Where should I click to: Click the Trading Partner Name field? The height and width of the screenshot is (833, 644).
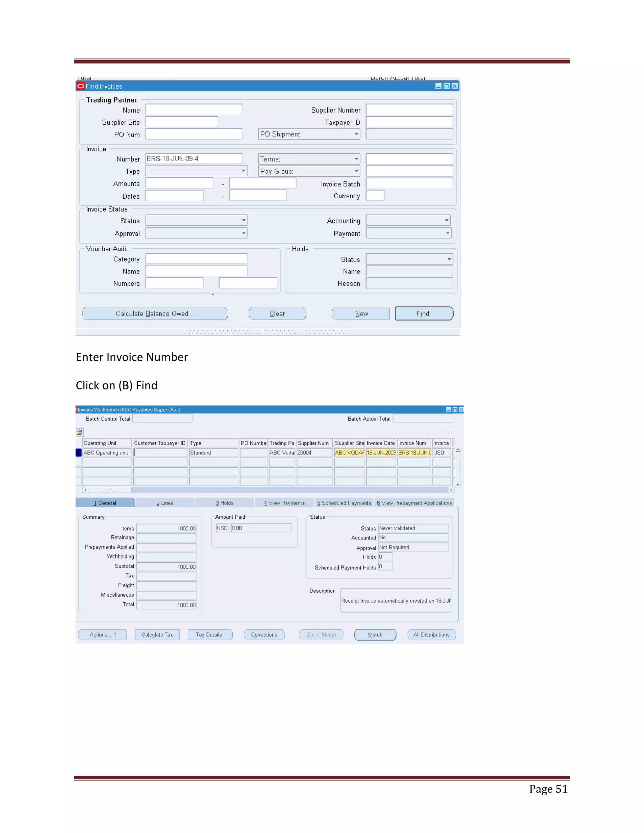[194, 109]
